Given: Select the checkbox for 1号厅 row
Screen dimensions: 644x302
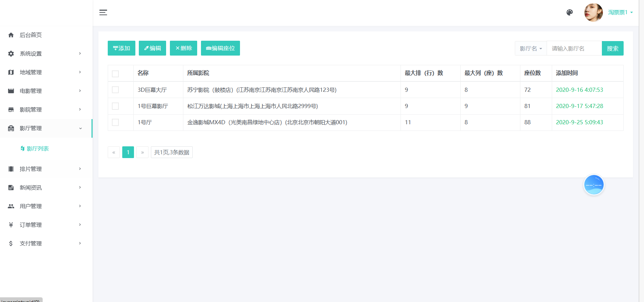Looking at the screenshot, I should 115,122.
